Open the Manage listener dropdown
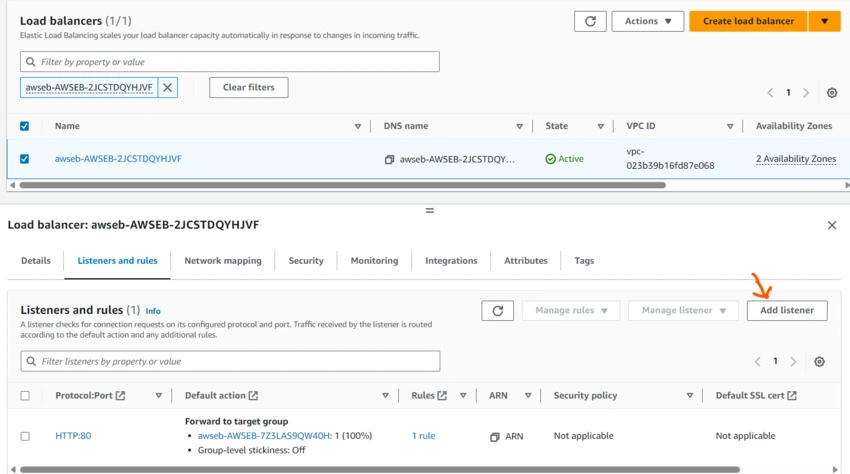The width and height of the screenshot is (850, 474). coord(683,310)
